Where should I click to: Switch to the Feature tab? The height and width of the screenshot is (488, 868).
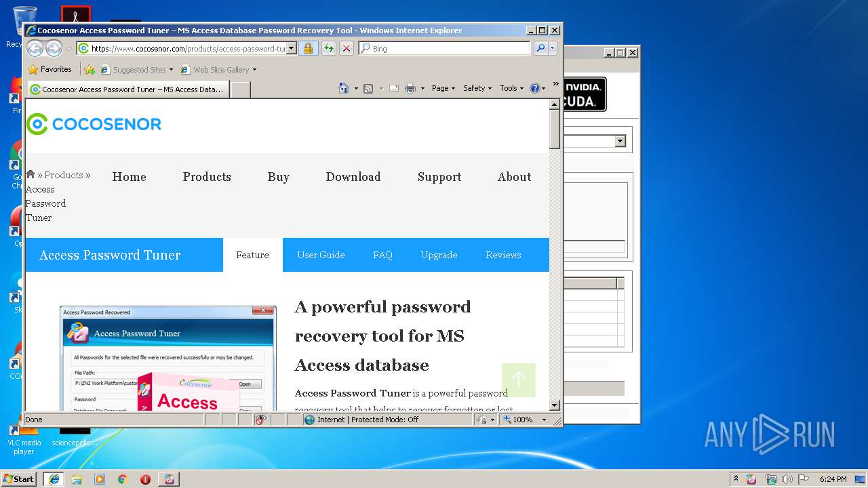point(253,255)
